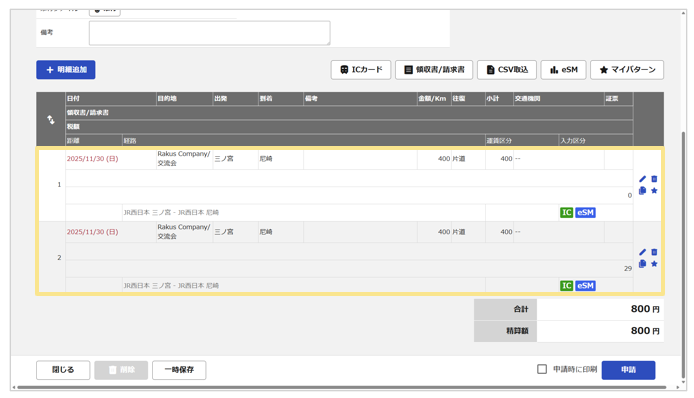Click the blue eSM badge in row 2

(585, 286)
